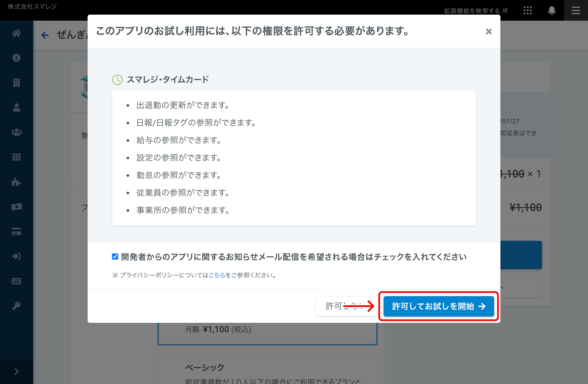Click the key icon in sidebar
The image size is (588, 384).
(x=16, y=306)
